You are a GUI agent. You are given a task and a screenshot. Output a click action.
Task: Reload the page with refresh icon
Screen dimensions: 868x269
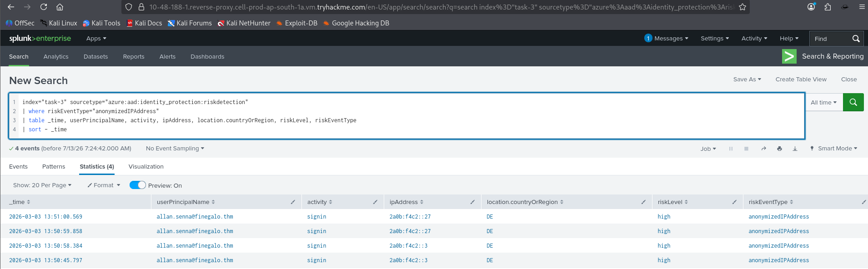[44, 7]
